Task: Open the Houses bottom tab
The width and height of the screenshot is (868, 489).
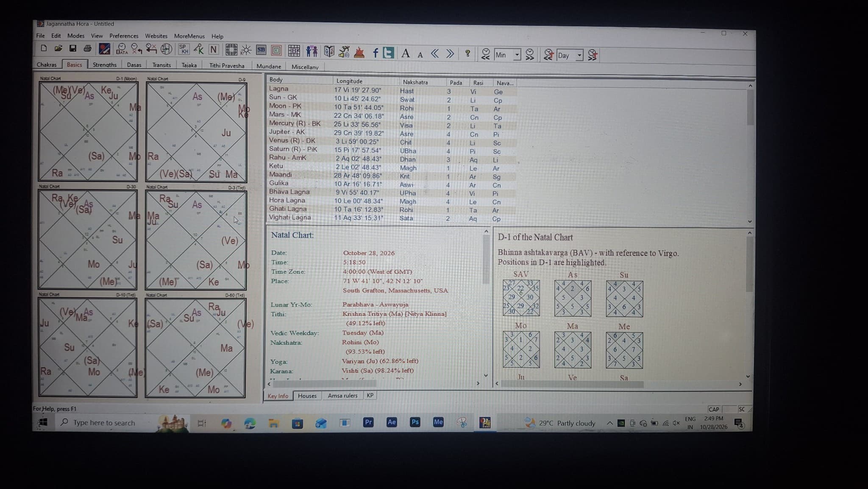Action: (307, 396)
